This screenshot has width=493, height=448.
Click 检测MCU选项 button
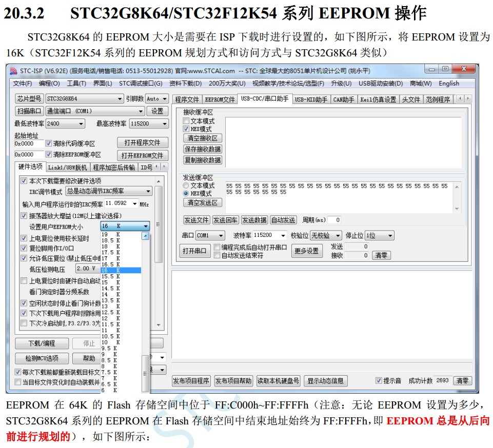pyautogui.click(x=42, y=358)
